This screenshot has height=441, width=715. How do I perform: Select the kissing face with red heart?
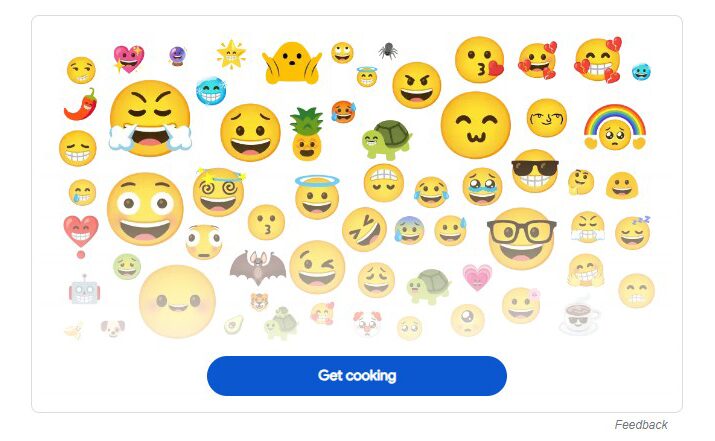coord(480,60)
